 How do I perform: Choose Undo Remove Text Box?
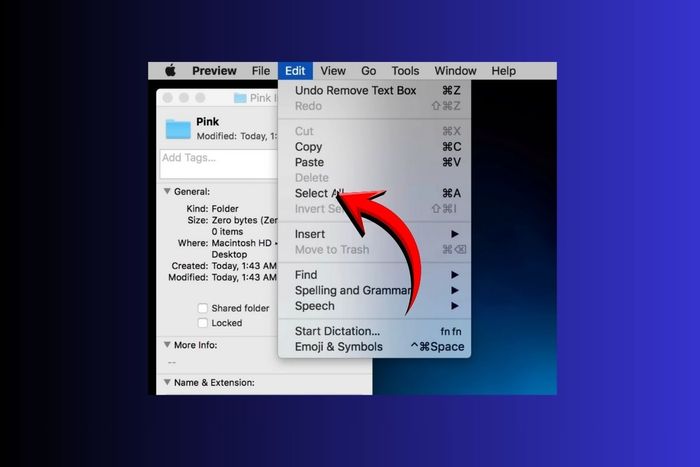374,90
